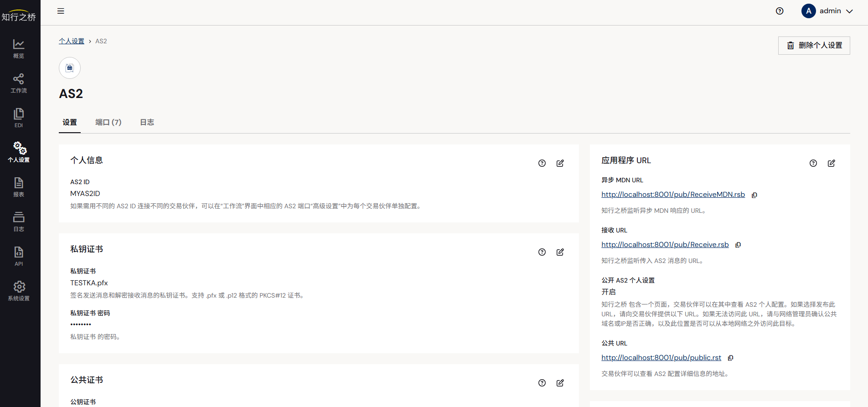Viewport: 868px width, 407px height.
Task: Switch to the 设置 tab
Action: [x=70, y=122]
